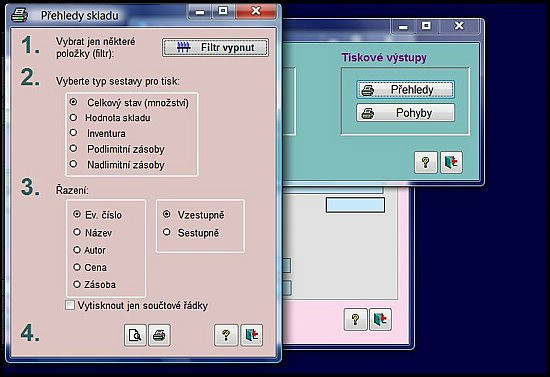Viewport: 550px width, 377px height.
Task: Select Hodnota skladu report type
Action: click(x=73, y=117)
